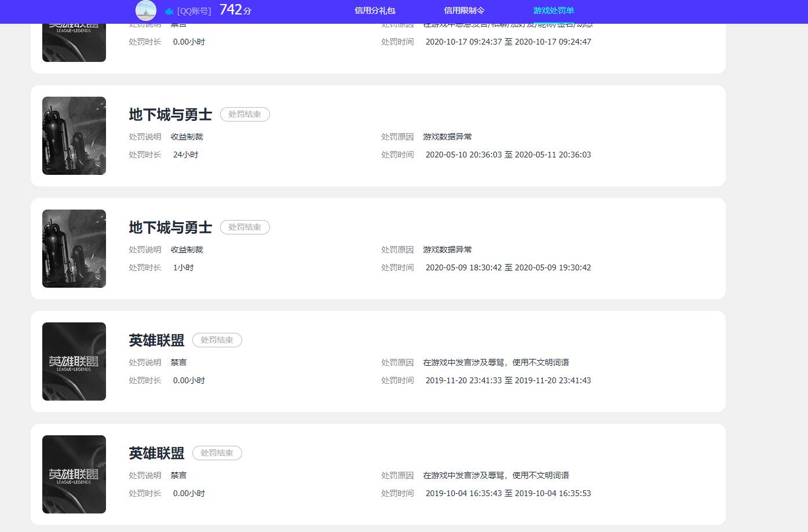The image size is (808, 532).
Task: Click the 处罚结束 badge on the 1小时 penalty
Action: (x=244, y=228)
